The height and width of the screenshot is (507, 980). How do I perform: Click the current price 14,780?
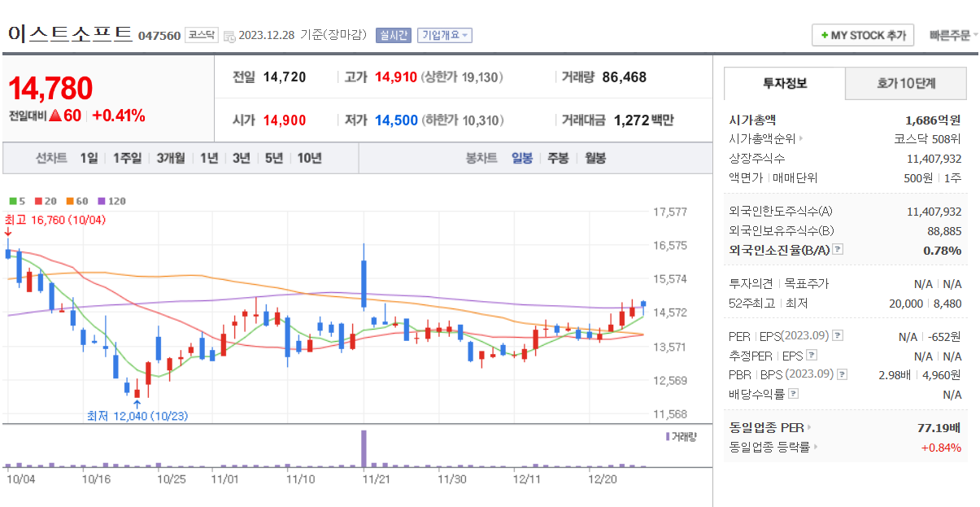50,88
